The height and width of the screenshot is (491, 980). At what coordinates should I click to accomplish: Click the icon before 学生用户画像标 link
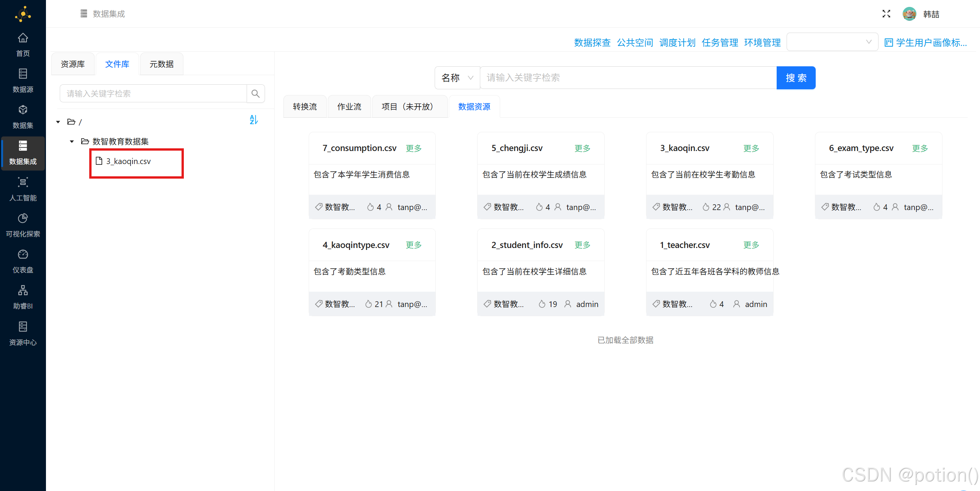[x=888, y=43]
